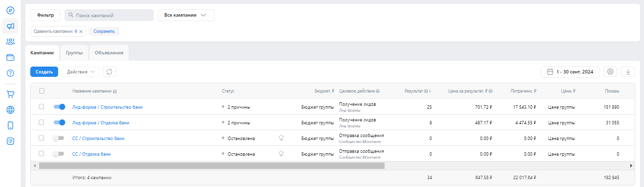The width and height of the screenshot is (644, 187).
Task: Open the megaphone campaigns icon in sidebar
Action: (10, 26)
